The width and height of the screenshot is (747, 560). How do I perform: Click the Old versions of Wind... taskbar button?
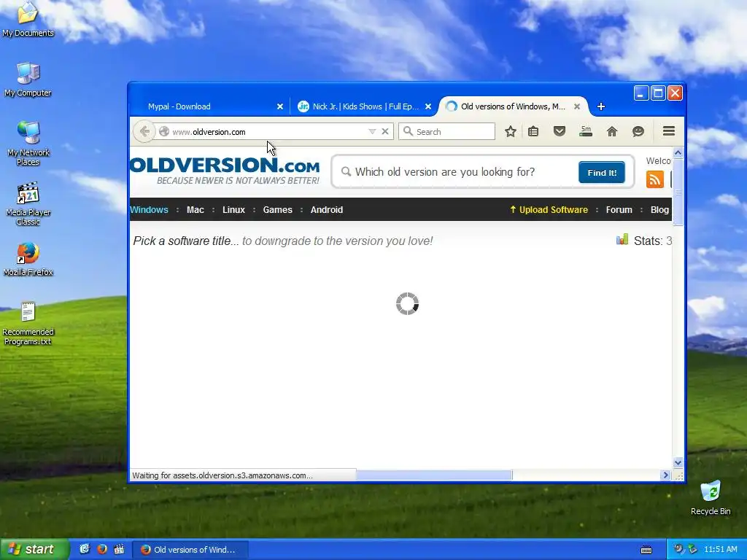[190, 550]
